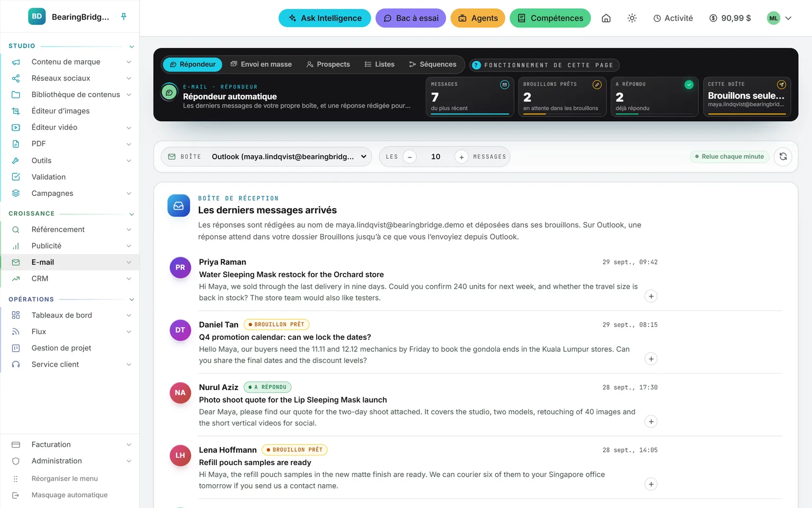Screen dimensions: 812x508
Task: Click the PR avatar for Priya Raman
Action: pos(180,268)
